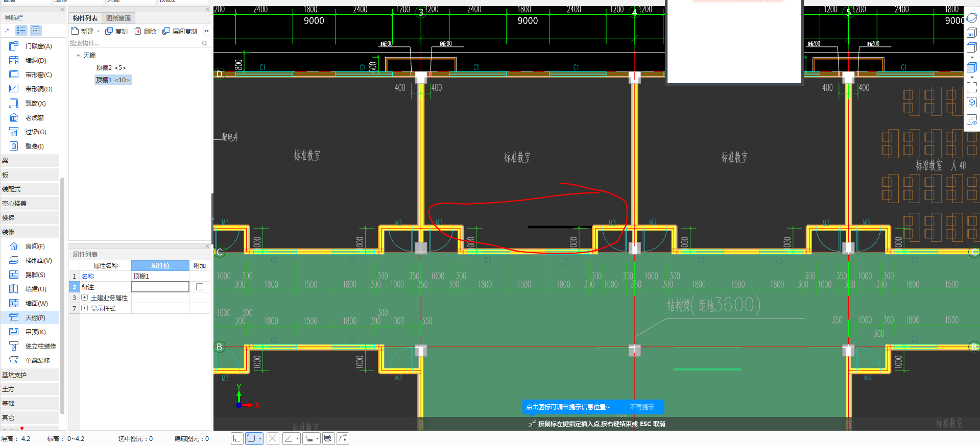The image size is (980, 446).
Task: Open 单梁装修 beam decoration item
Action: (x=30, y=360)
